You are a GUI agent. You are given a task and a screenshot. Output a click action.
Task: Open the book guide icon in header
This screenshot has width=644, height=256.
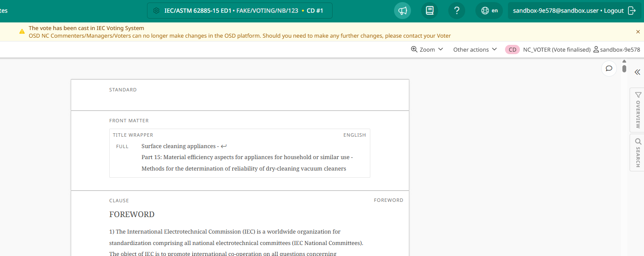point(430,11)
